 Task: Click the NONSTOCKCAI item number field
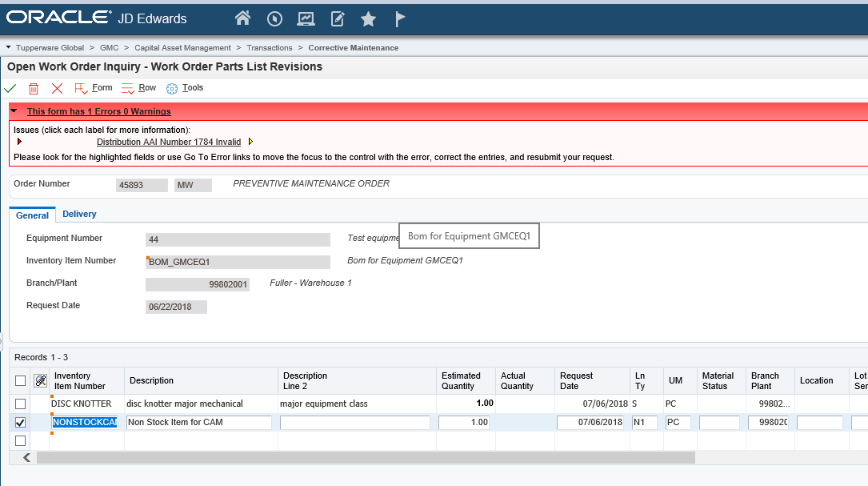[x=85, y=422]
